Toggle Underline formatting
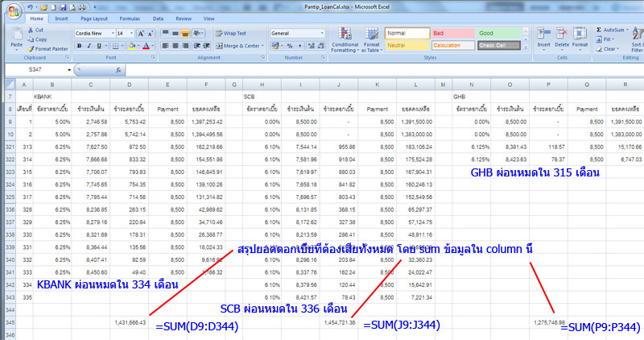 coord(98,46)
